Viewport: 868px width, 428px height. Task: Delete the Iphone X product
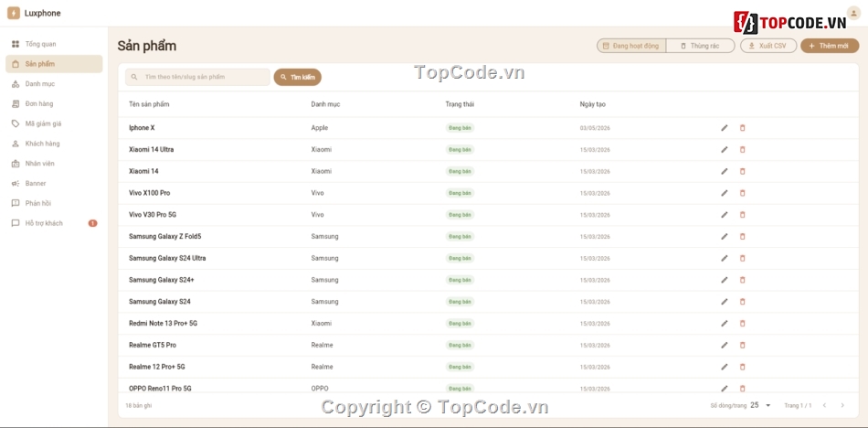click(742, 128)
